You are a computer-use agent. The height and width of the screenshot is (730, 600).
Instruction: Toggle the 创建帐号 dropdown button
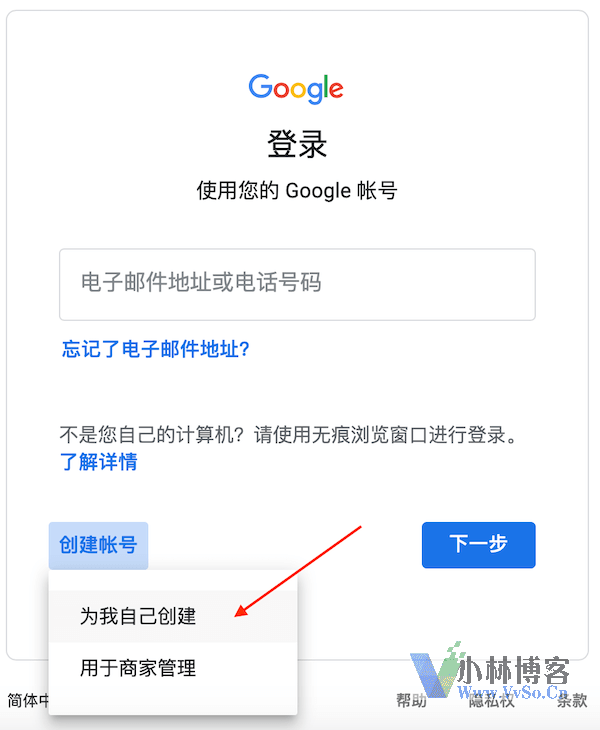click(x=98, y=545)
